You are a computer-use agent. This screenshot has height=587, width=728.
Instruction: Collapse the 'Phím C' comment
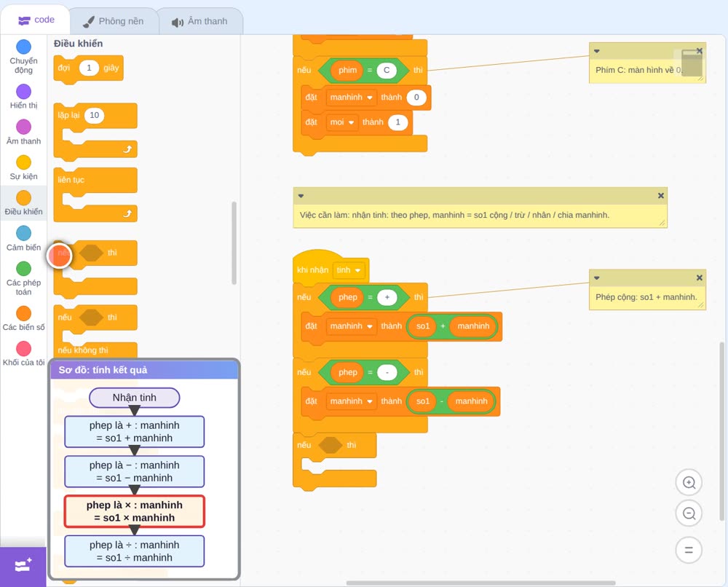click(x=597, y=51)
